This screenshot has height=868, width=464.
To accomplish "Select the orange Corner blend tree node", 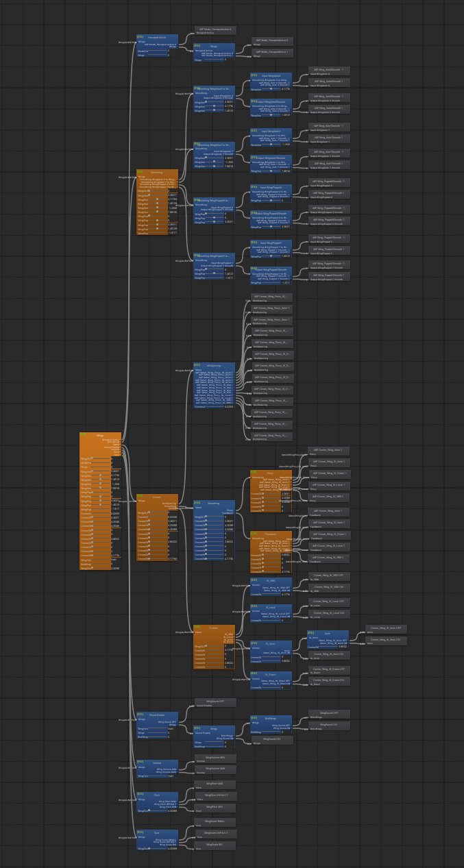I will 157,497.
